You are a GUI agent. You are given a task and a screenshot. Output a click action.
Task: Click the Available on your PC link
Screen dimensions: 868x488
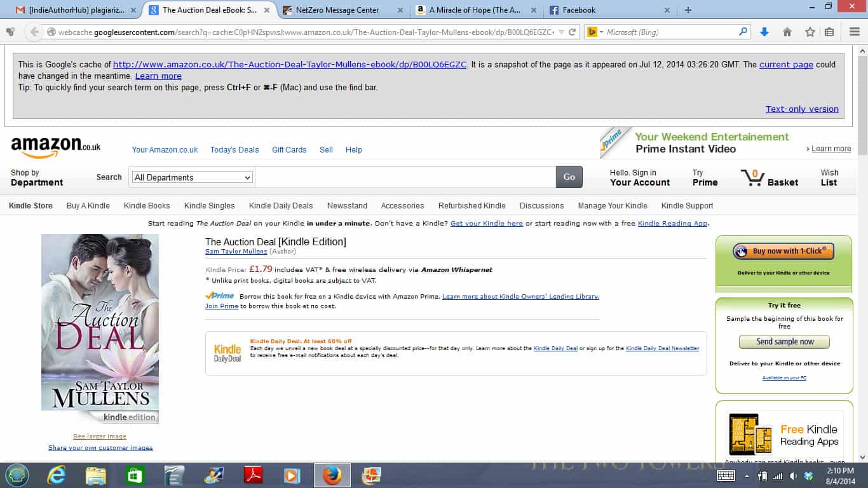click(784, 377)
